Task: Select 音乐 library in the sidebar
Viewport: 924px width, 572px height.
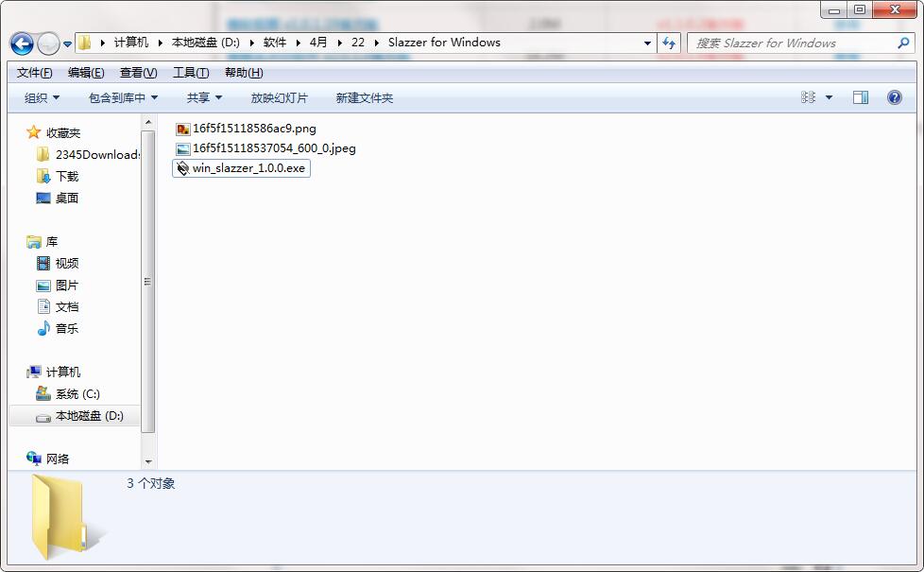Action: [67, 329]
